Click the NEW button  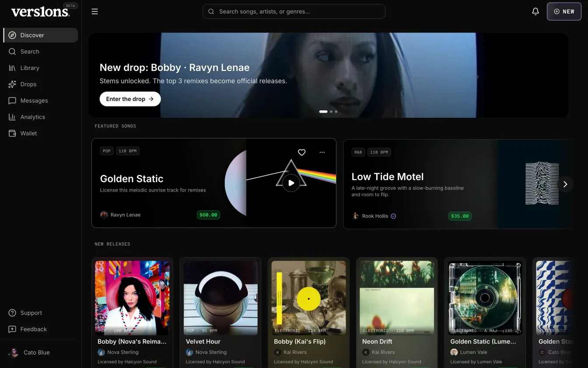point(564,12)
